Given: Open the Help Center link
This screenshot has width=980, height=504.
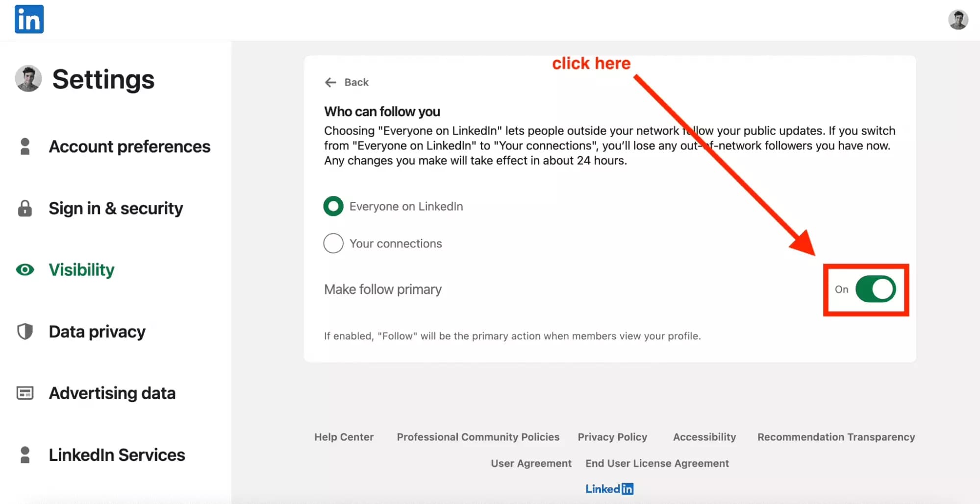Looking at the screenshot, I should click(x=344, y=437).
